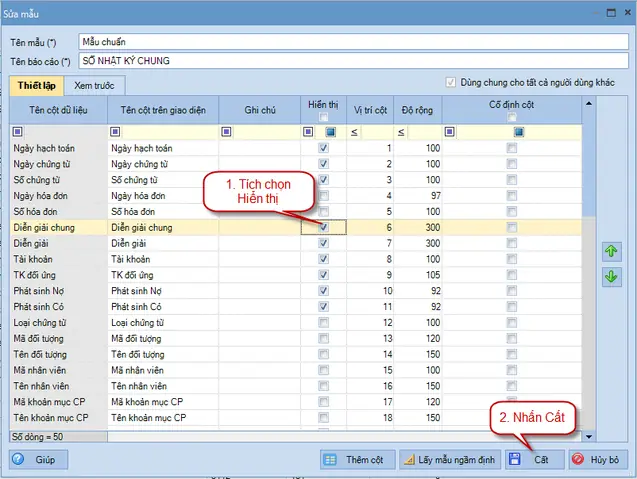This screenshot has width=637, height=479.
Task: Check Hiển thị for Số hóa đơn
Action: point(323,211)
